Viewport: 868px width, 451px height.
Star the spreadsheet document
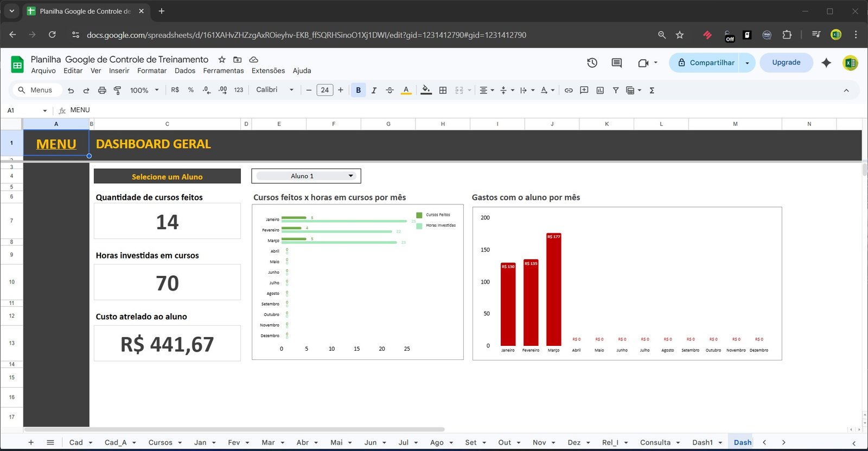(x=222, y=60)
